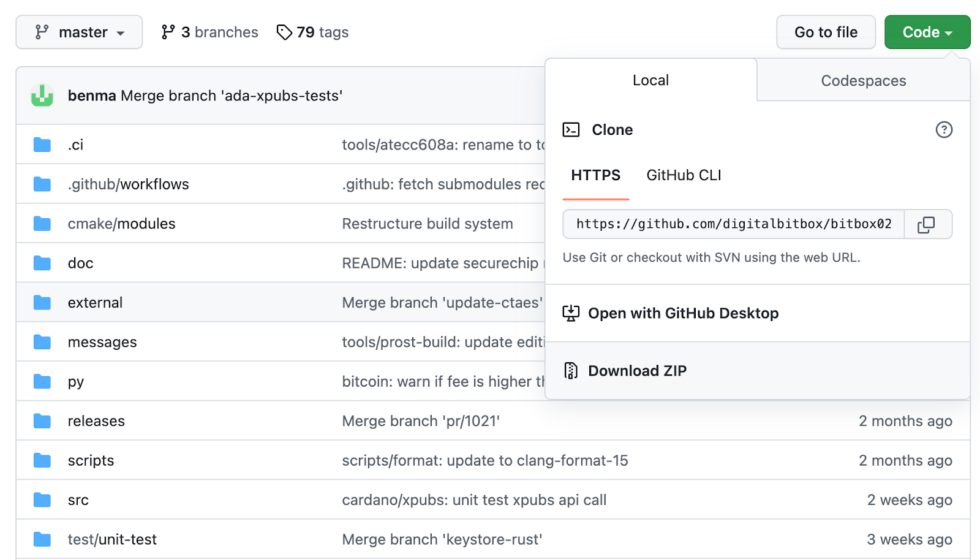Screen dimensions: 980x560
Task: Click benma's green avatar icon
Action: coord(42,96)
